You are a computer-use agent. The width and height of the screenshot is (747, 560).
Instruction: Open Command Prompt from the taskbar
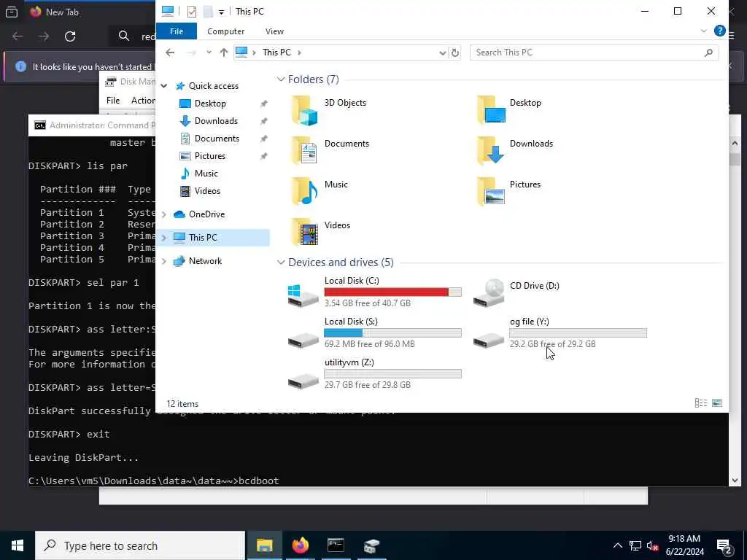pyautogui.click(x=336, y=545)
